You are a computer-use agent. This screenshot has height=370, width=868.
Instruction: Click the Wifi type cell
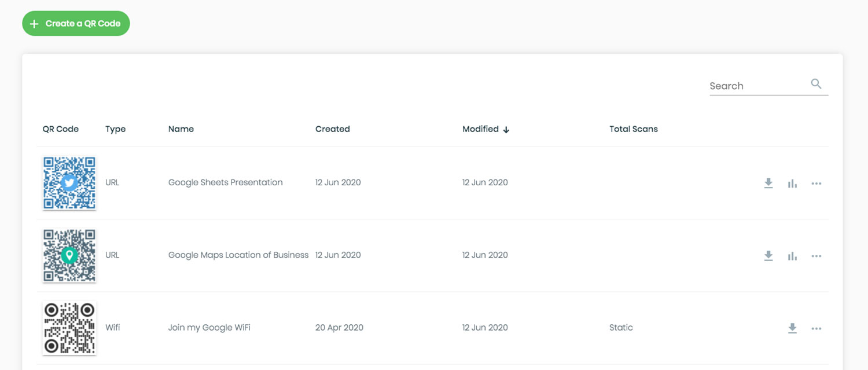coord(113,327)
